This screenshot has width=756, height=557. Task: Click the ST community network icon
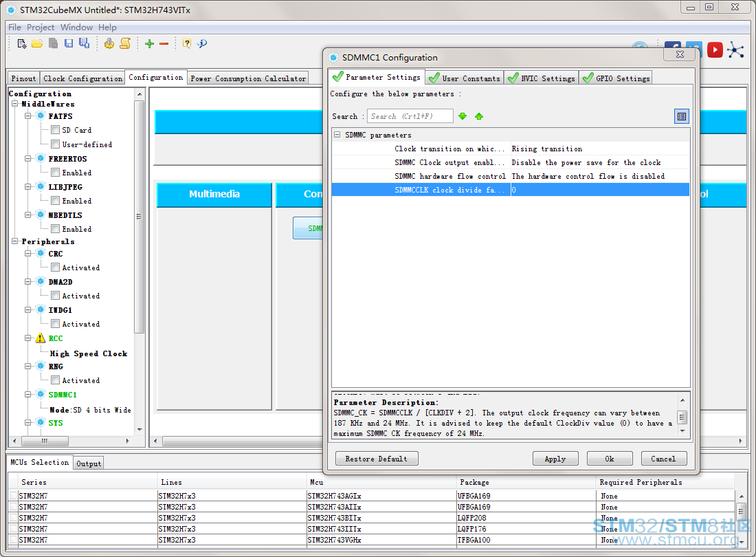point(736,50)
